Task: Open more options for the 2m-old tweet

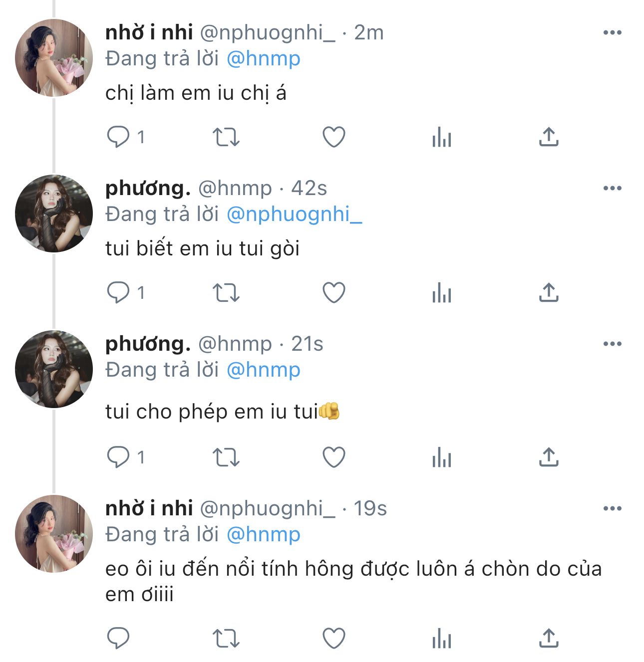Action: 612,33
